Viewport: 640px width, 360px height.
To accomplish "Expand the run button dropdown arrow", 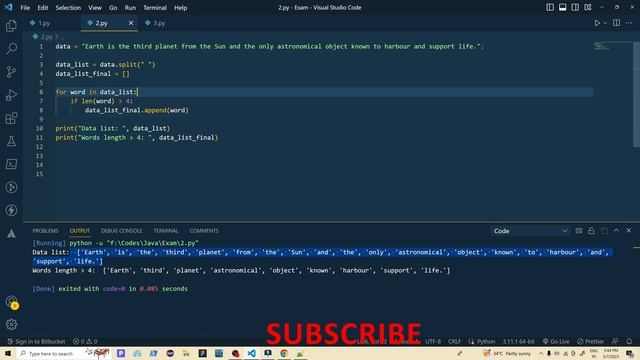I will (605, 23).
